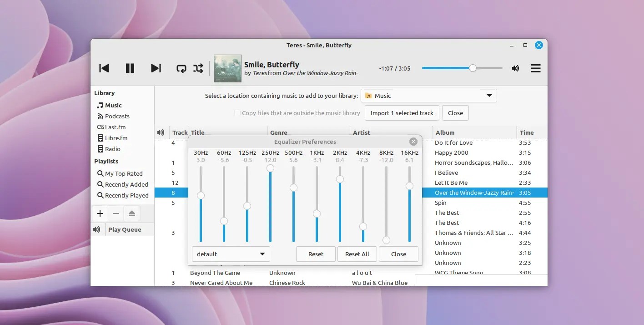Viewport: 644px width, 325px height.
Task: Enable shuffle playback
Action: (197, 68)
